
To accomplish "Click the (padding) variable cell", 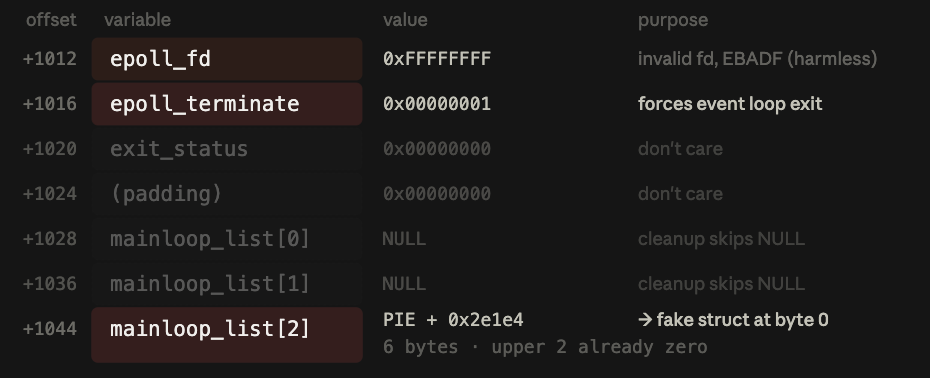I will (x=227, y=194).
